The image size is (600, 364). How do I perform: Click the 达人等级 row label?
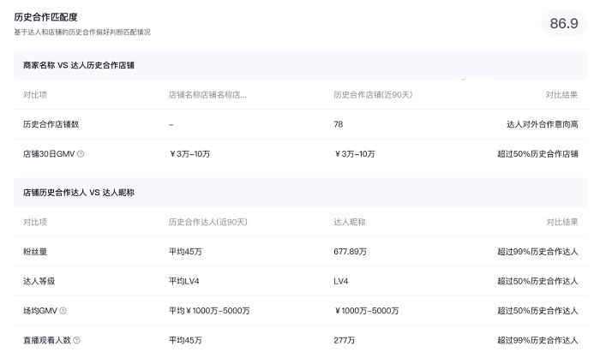coord(39,281)
